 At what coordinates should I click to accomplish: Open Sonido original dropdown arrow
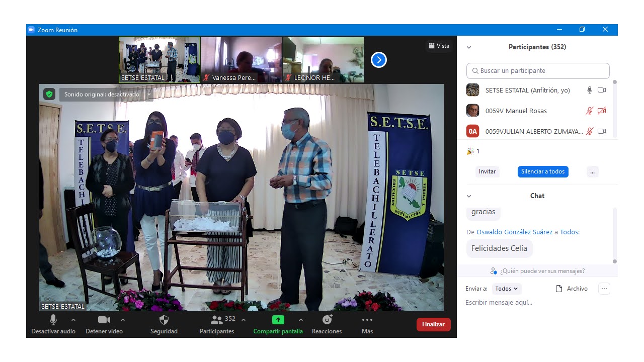pyautogui.click(x=149, y=95)
